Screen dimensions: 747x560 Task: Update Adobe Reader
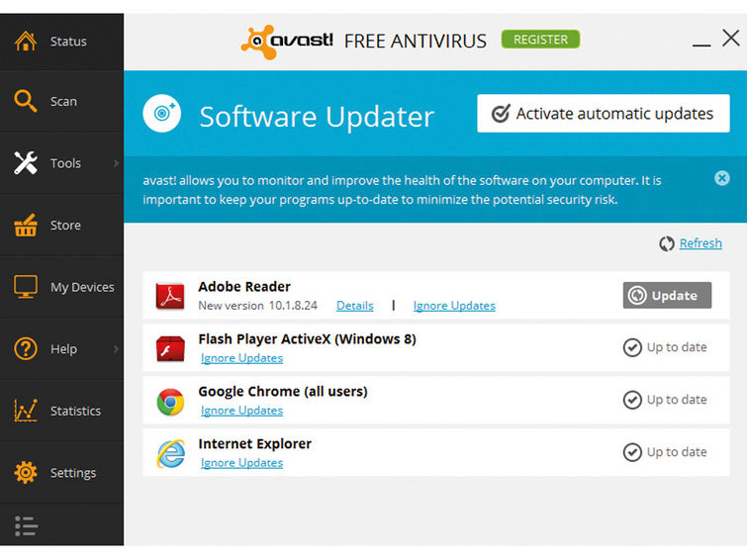pyautogui.click(x=667, y=296)
